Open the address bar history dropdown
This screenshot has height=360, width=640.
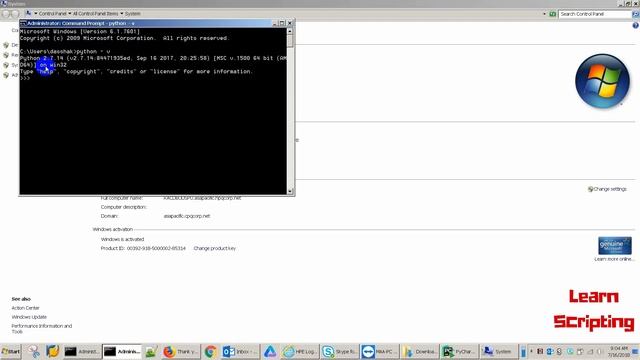point(544,14)
